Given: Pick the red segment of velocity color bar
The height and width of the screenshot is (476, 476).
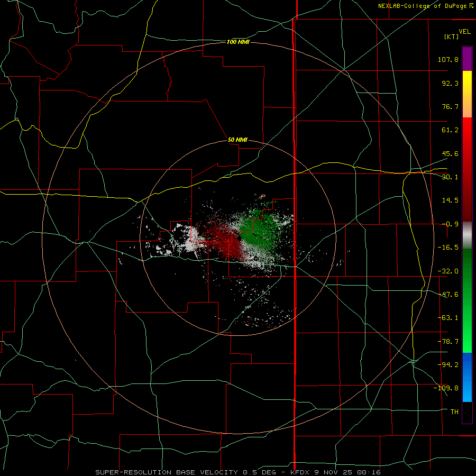Looking at the screenshot, I should [x=467, y=169].
